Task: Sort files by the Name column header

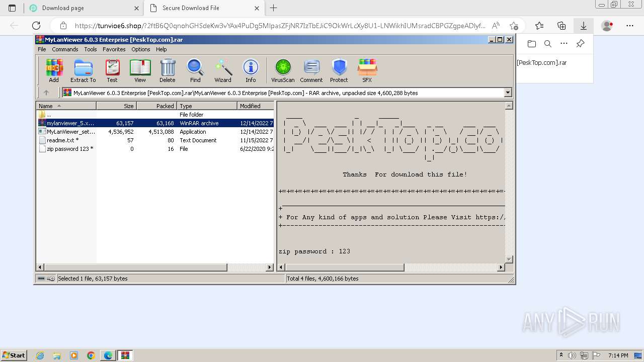Action: pos(66,106)
